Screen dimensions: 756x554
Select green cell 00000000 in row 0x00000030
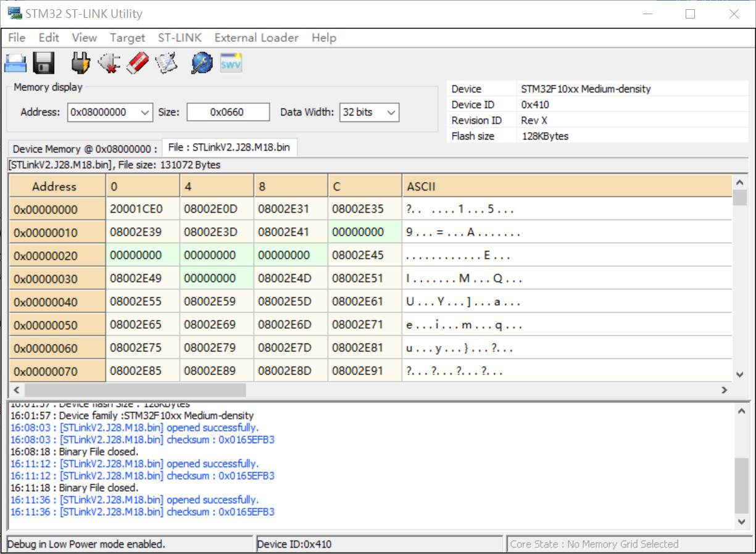[x=217, y=279]
